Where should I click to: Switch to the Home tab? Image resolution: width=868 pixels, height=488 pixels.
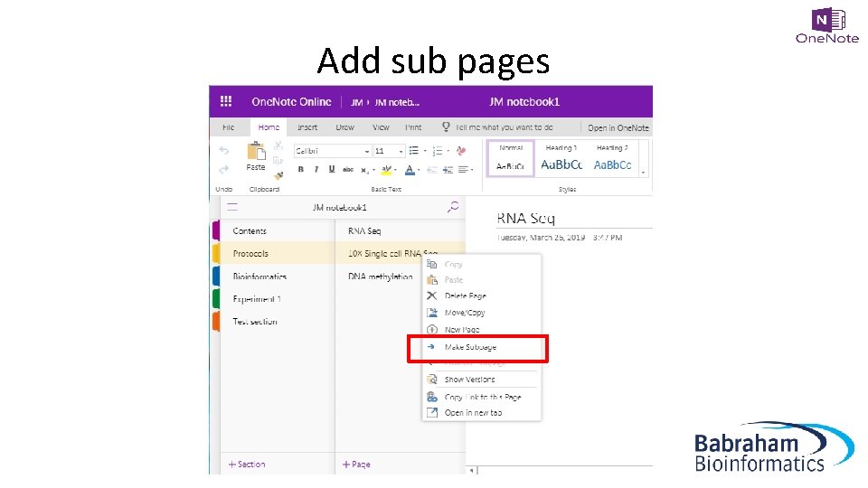(269, 127)
